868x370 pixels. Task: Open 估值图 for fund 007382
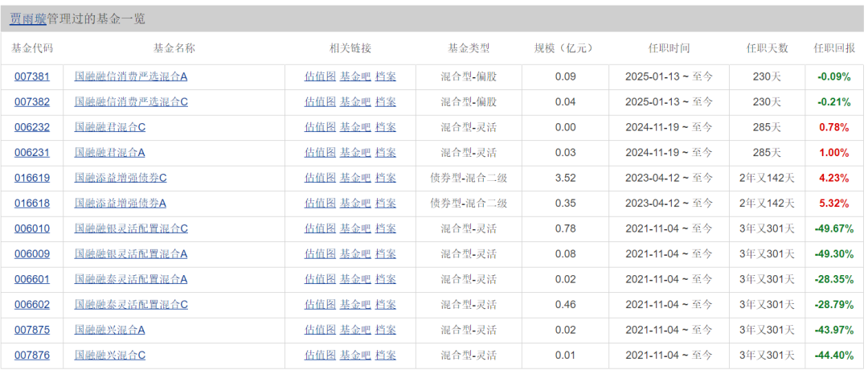coord(320,102)
